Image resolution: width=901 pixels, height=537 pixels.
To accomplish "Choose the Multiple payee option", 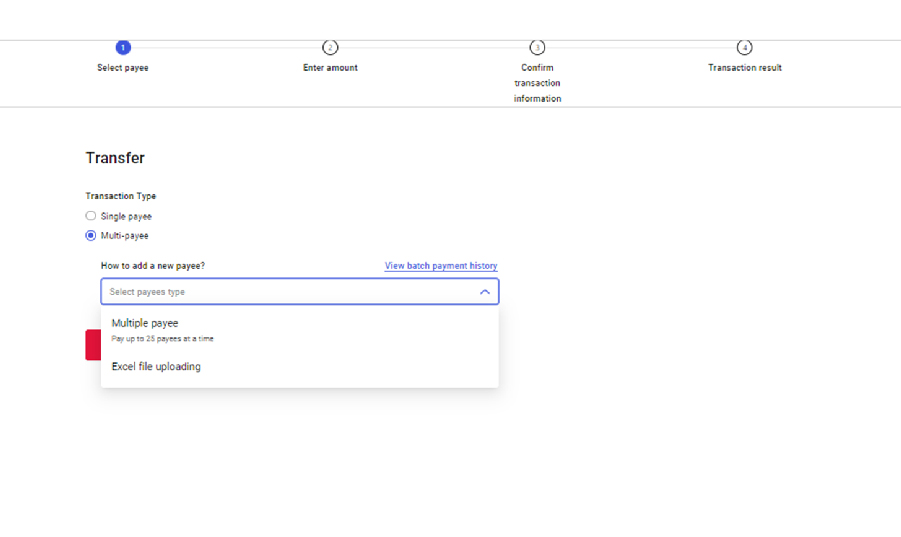I will pos(145,324).
